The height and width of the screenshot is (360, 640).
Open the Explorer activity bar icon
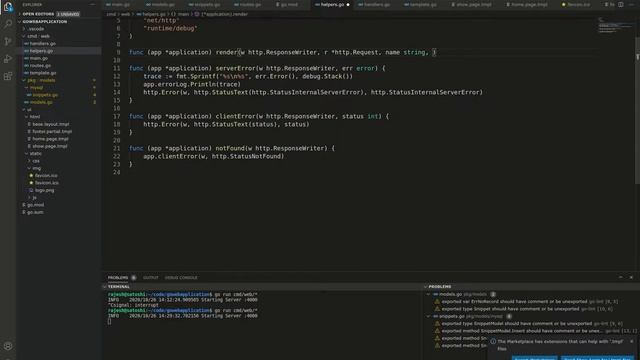8,7
